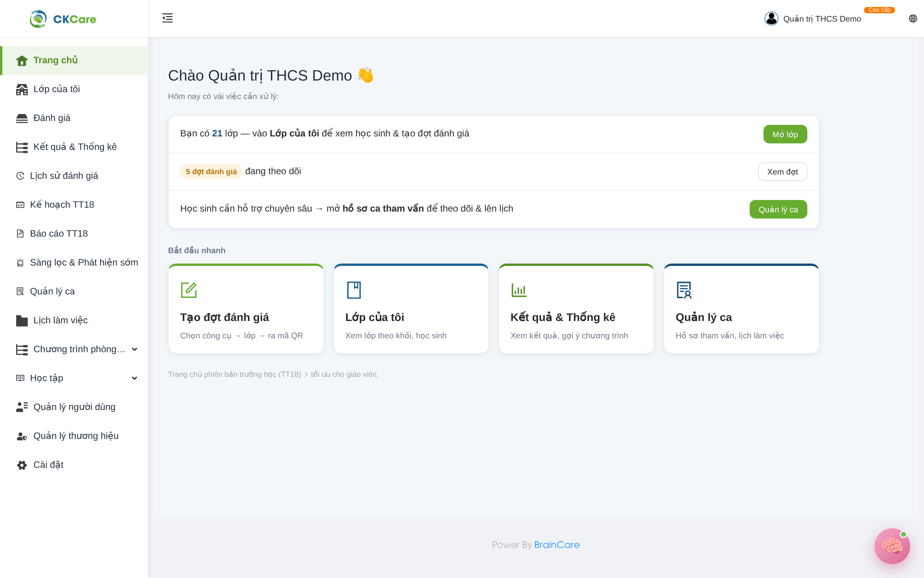This screenshot has height=578, width=924.
Task: Collapse the sidebar with the hamburger icon
Action: [167, 18]
